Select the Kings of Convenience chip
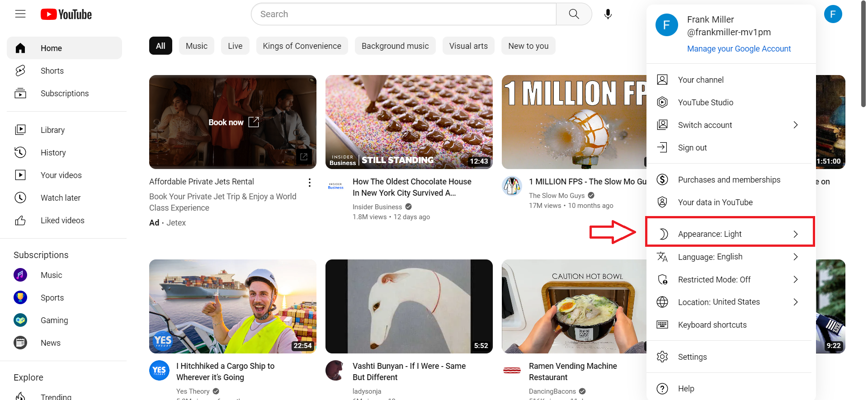The image size is (868, 400). pyautogui.click(x=302, y=46)
